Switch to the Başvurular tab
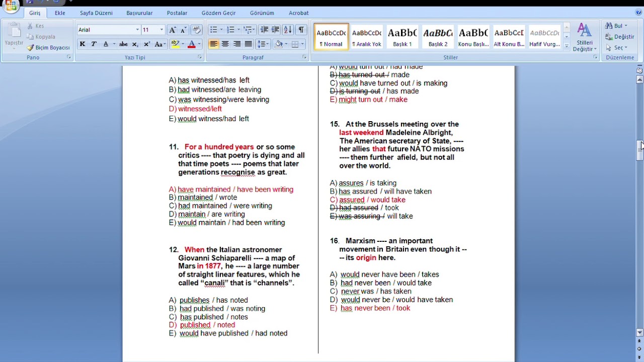 click(x=139, y=13)
